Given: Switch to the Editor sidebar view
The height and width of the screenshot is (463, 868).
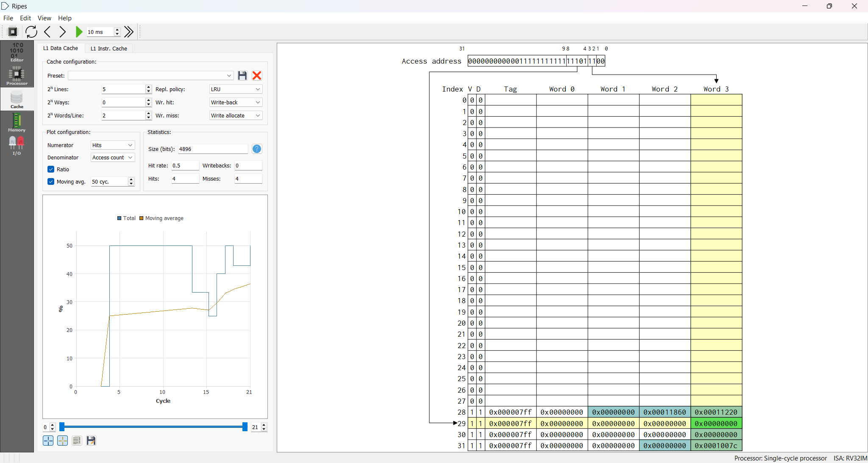Looking at the screenshot, I should [17, 53].
